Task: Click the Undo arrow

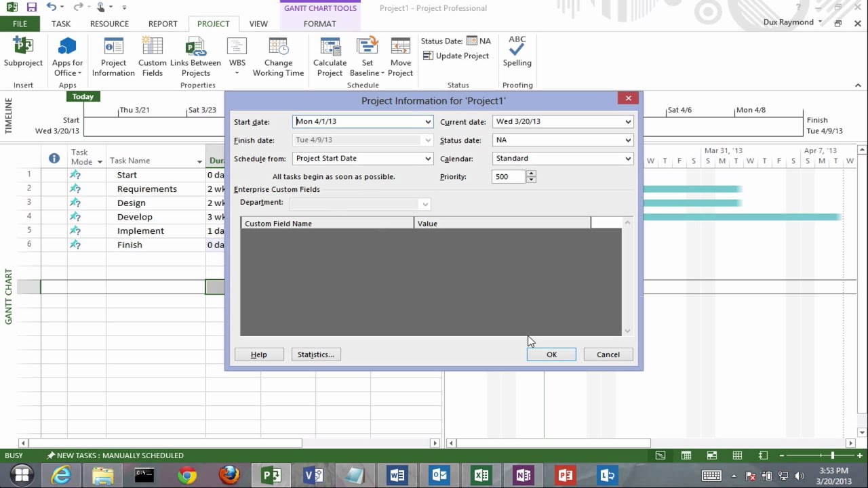Action: pos(52,7)
